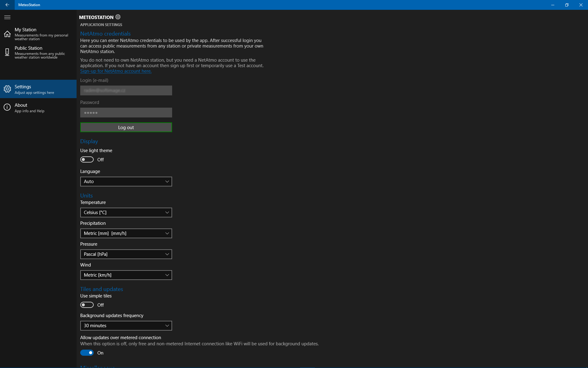Open the Language dropdown
The height and width of the screenshot is (368, 588).
(126, 181)
